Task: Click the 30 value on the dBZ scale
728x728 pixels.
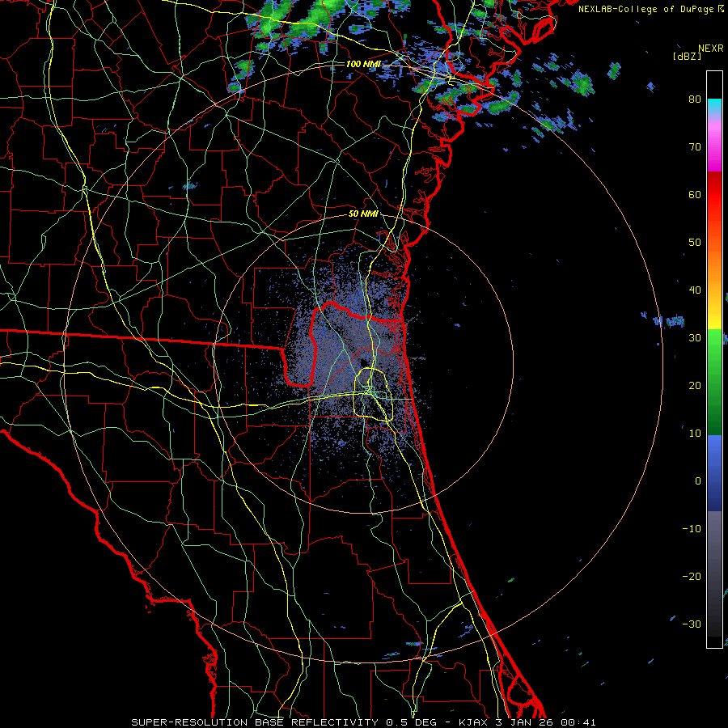Action: coord(695,337)
